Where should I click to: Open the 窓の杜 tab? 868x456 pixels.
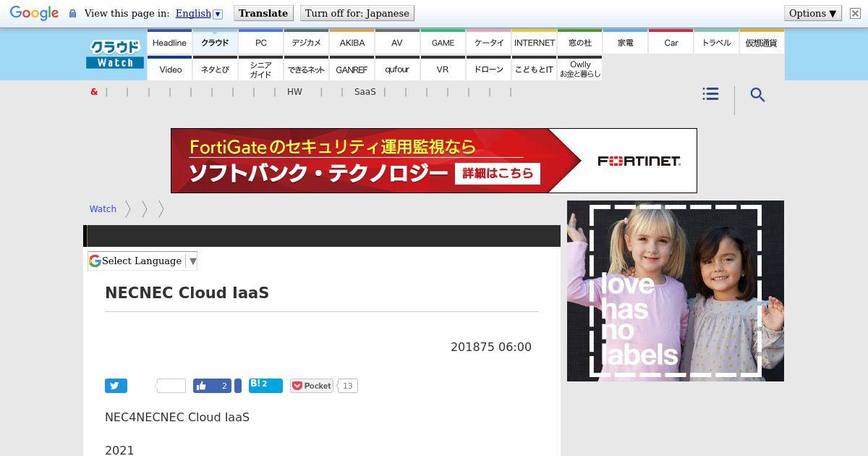pyautogui.click(x=579, y=43)
